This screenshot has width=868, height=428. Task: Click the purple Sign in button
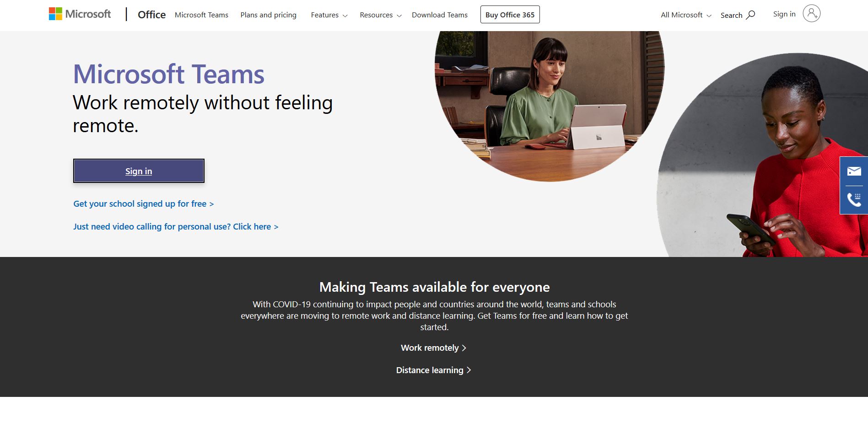coord(139,171)
